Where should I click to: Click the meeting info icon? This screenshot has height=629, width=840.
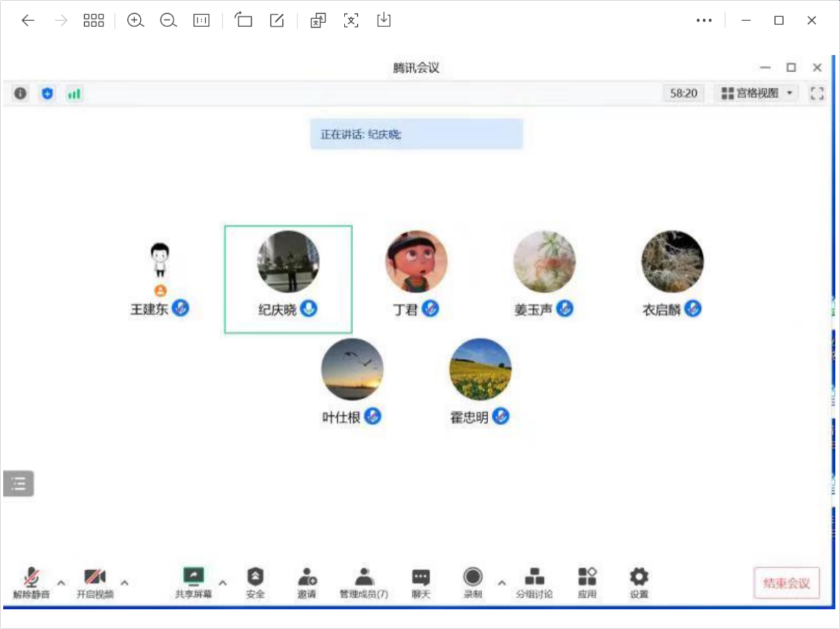click(x=21, y=93)
